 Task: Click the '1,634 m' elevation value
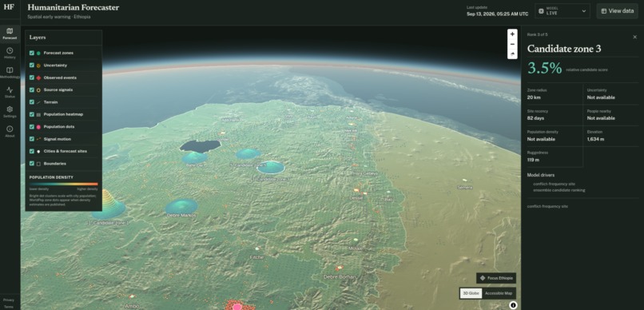point(595,139)
